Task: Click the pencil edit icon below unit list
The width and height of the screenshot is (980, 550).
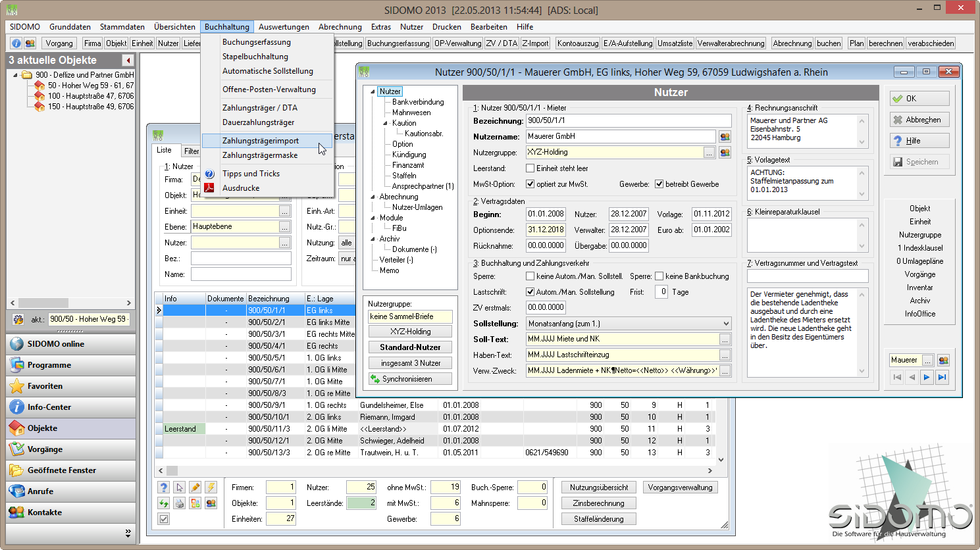Action: coord(195,488)
